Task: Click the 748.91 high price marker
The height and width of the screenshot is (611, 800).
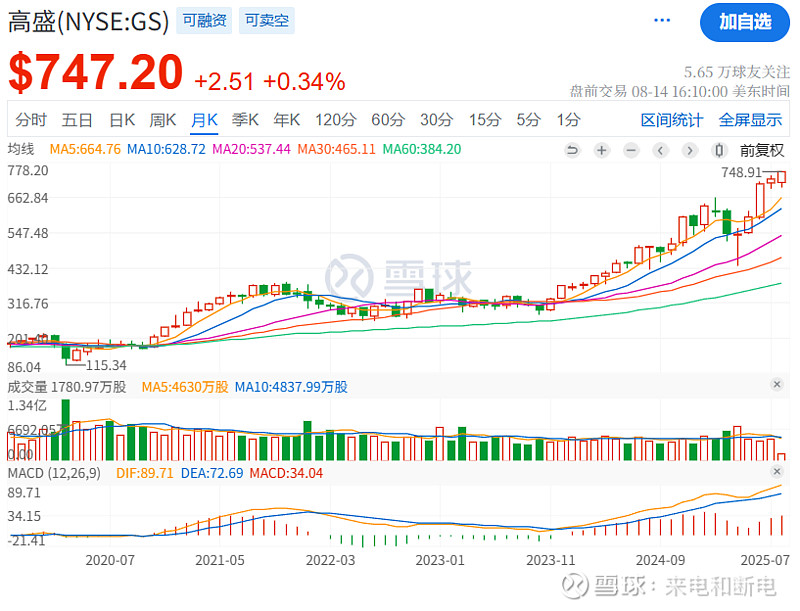Action: tap(741, 172)
